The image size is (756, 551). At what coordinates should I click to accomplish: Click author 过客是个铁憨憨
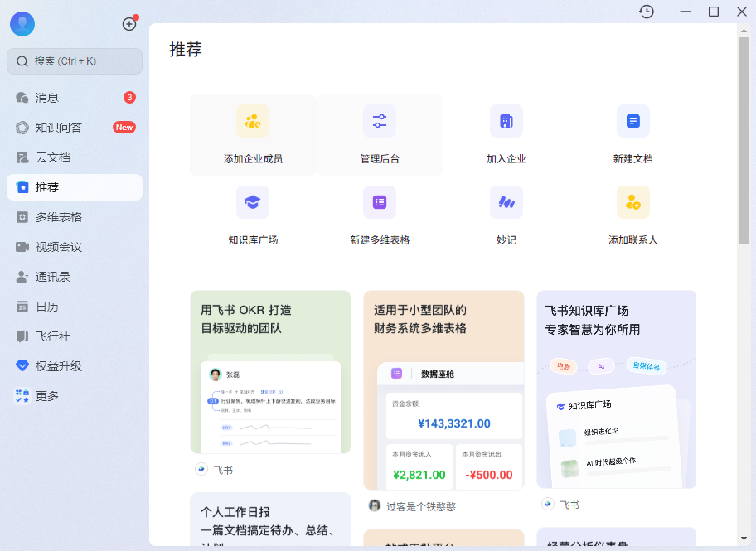(421, 506)
